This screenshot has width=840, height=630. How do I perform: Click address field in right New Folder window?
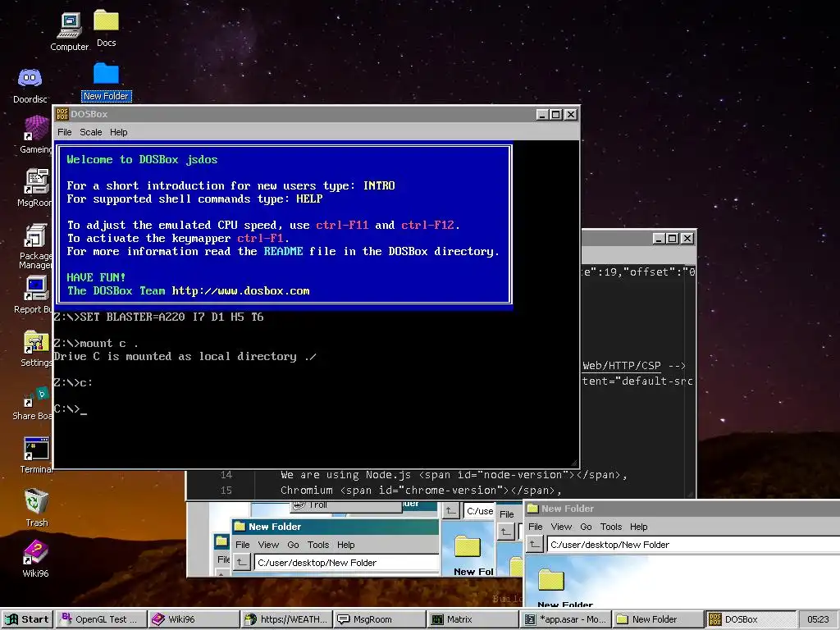click(x=692, y=545)
